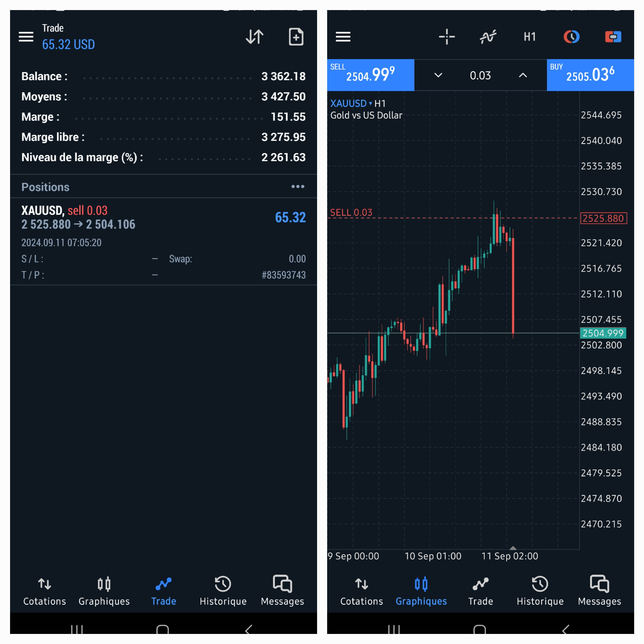This screenshot has width=644, height=644.
Task: Create new order with document-plus icon
Action: pos(296,37)
